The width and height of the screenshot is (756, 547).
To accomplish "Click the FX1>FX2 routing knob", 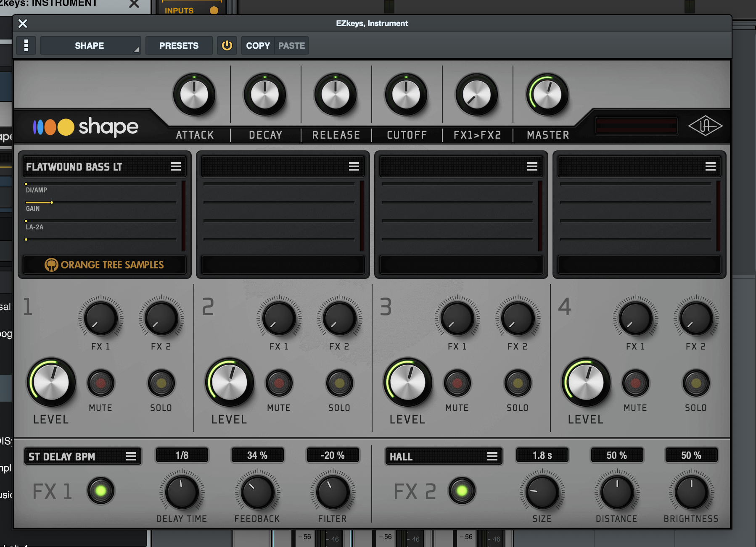I will pyautogui.click(x=477, y=94).
